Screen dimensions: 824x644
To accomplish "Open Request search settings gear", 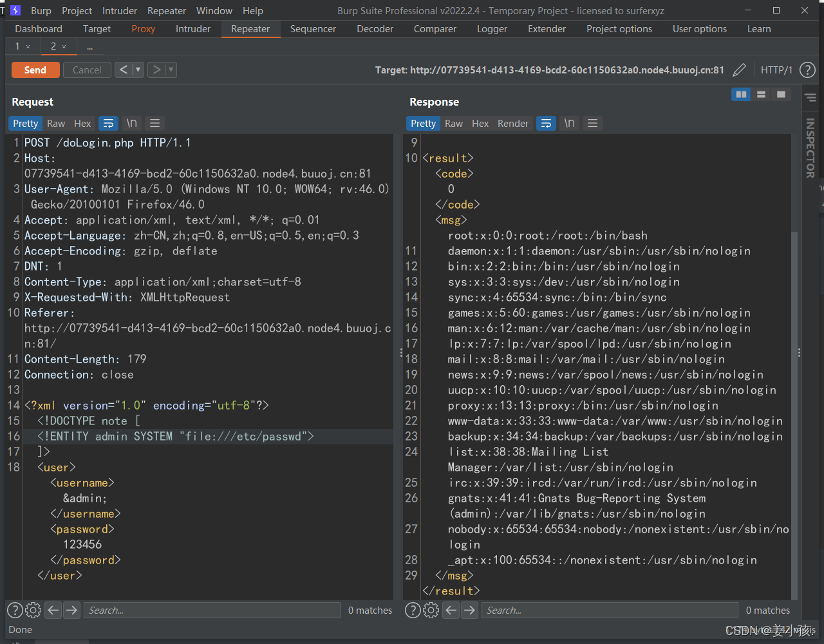I will (33, 611).
